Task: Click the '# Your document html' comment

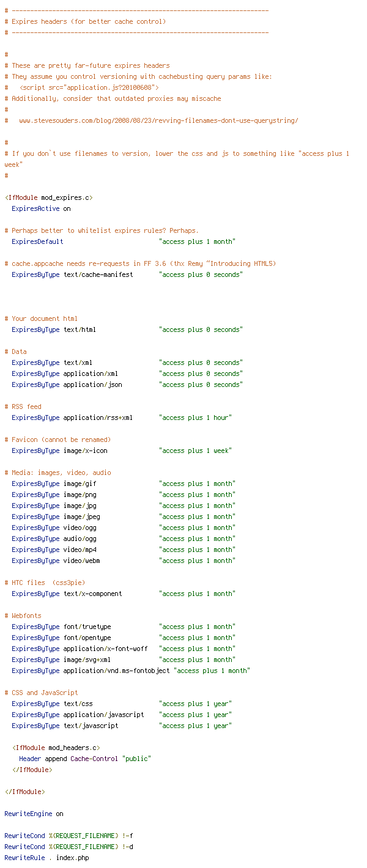Action: [41, 318]
